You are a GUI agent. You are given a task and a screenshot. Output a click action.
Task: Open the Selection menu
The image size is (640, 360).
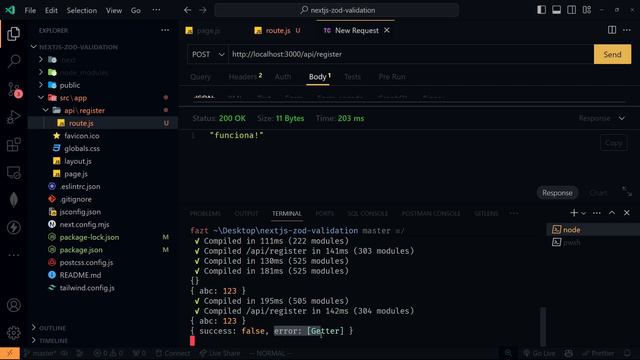pos(82,10)
